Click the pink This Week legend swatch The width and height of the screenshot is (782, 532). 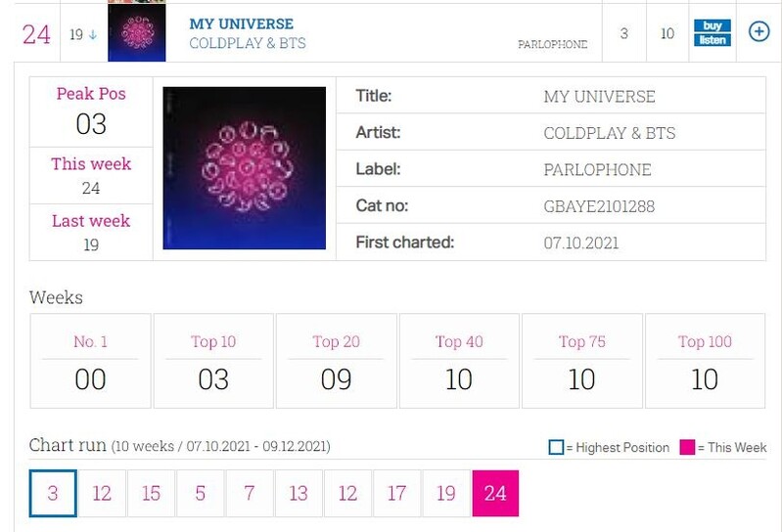click(x=687, y=447)
